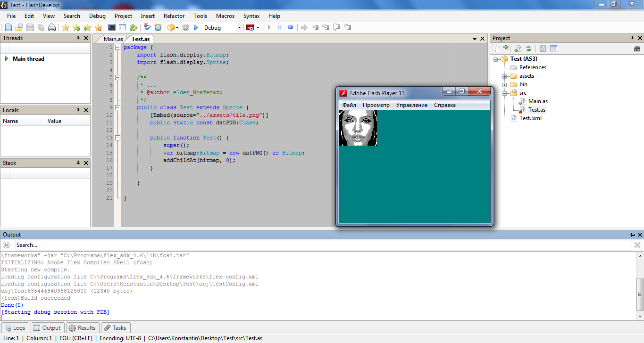The width and height of the screenshot is (644, 343).
Task: Collapse the src folder in the project tree
Action: [x=504, y=93]
